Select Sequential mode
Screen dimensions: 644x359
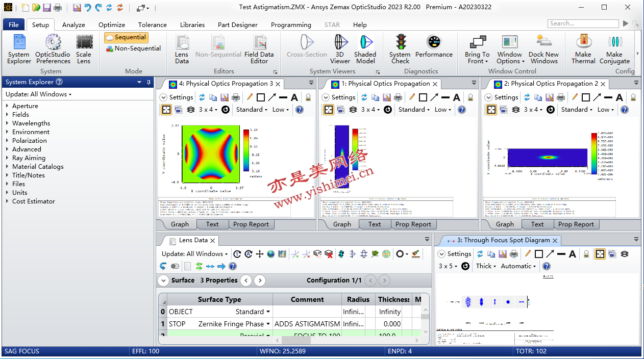pyautogui.click(x=126, y=37)
